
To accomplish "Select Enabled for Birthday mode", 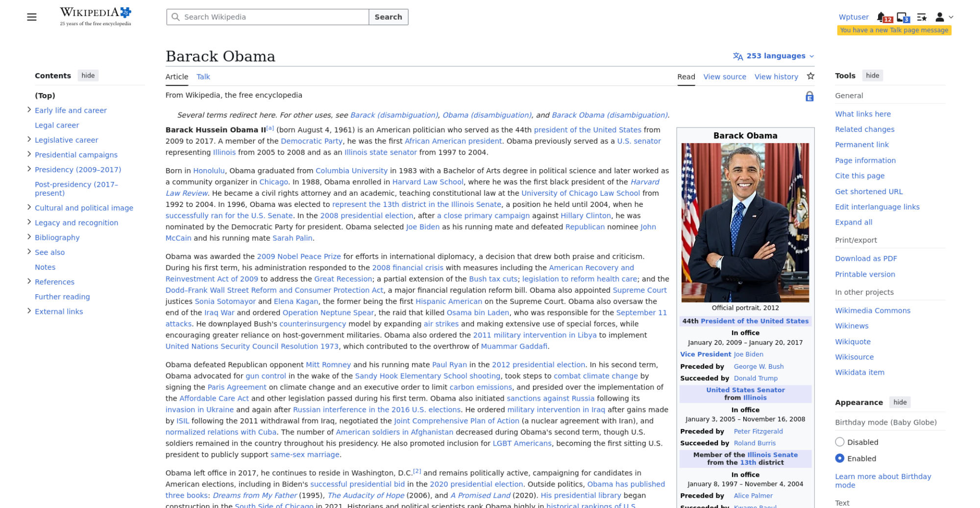I will (x=840, y=458).
